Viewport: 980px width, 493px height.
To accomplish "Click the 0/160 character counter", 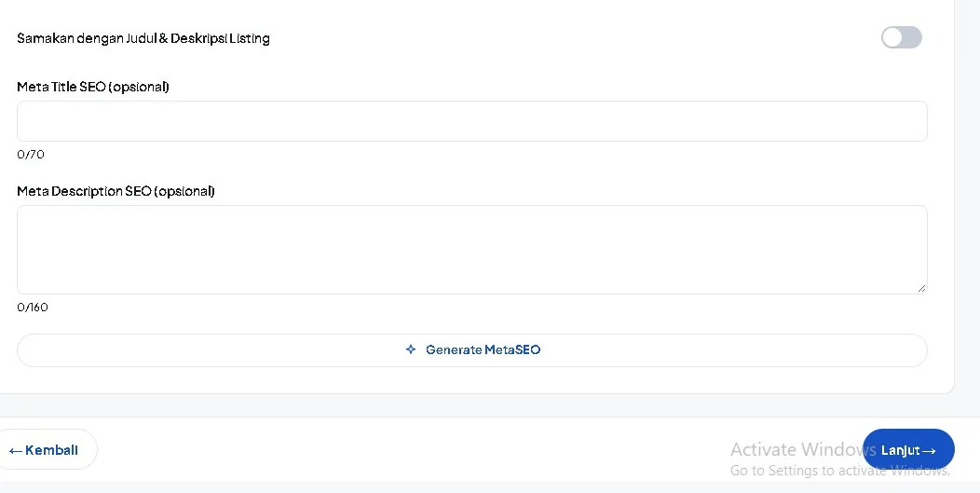I will coord(33,308).
